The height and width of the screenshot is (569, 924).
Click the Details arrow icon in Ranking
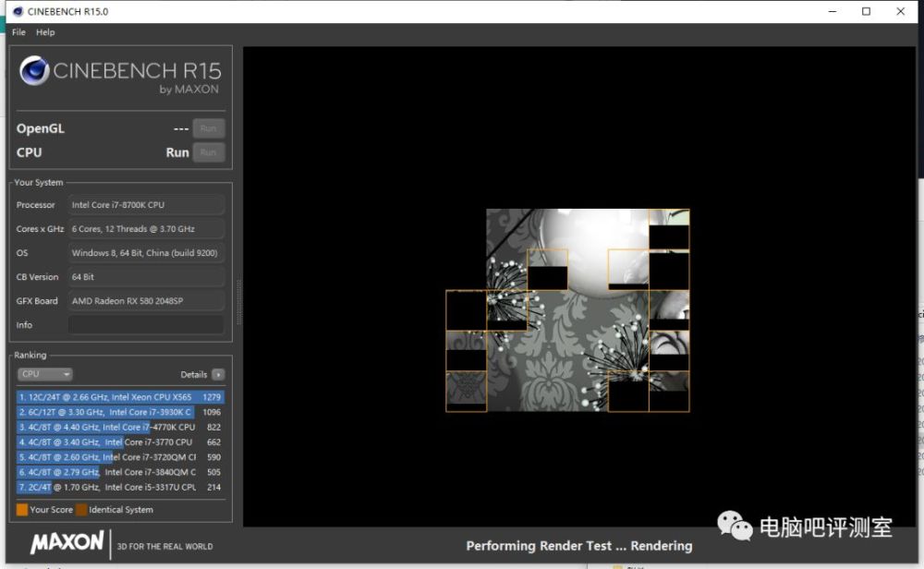click(217, 374)
